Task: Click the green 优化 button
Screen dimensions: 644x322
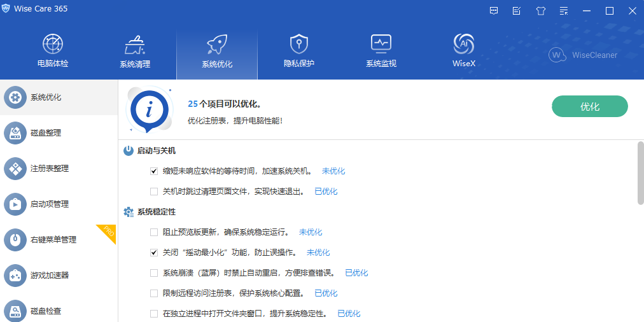Action: click(589, 106)
